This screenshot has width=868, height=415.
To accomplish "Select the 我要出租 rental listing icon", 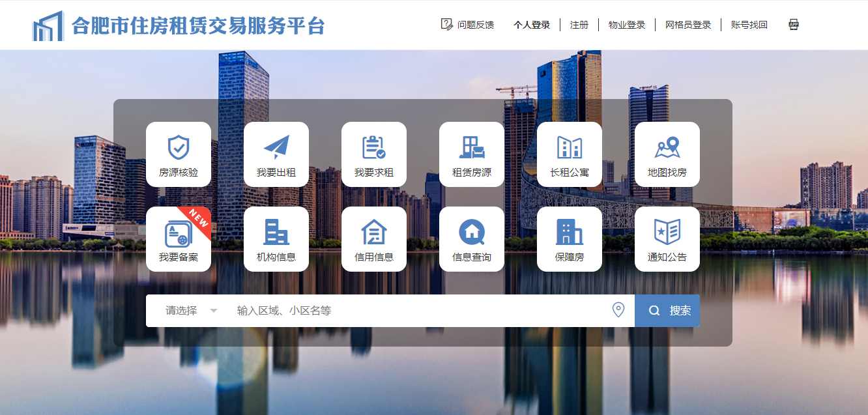I will click(276, 154).
